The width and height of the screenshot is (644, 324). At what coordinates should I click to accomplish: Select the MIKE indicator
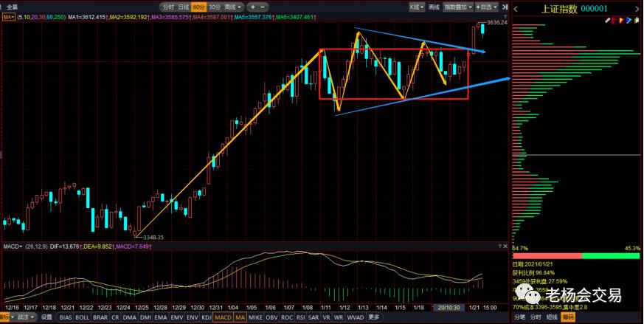pos(255,317)
